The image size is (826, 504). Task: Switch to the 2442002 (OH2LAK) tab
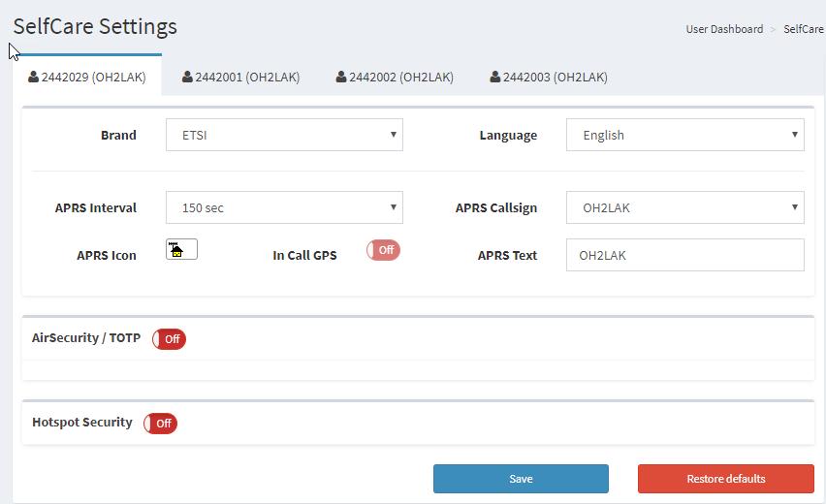click(395, 77)
